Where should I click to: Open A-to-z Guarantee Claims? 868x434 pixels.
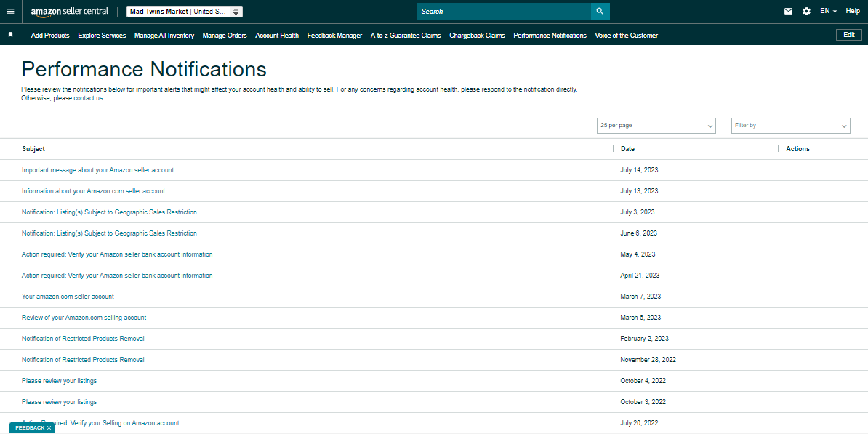pos(406,36)
